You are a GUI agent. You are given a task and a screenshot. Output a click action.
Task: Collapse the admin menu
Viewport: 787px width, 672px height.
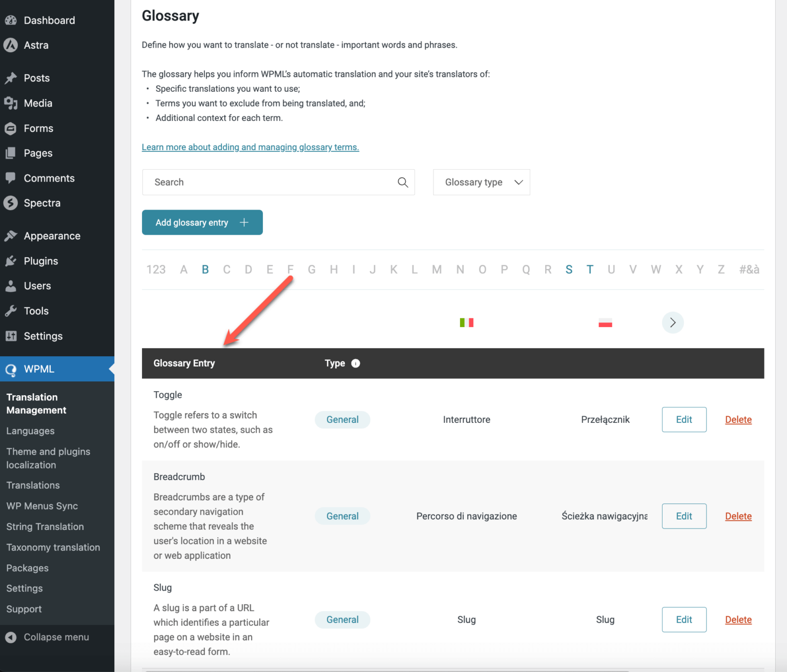click(x=49, y=637)
